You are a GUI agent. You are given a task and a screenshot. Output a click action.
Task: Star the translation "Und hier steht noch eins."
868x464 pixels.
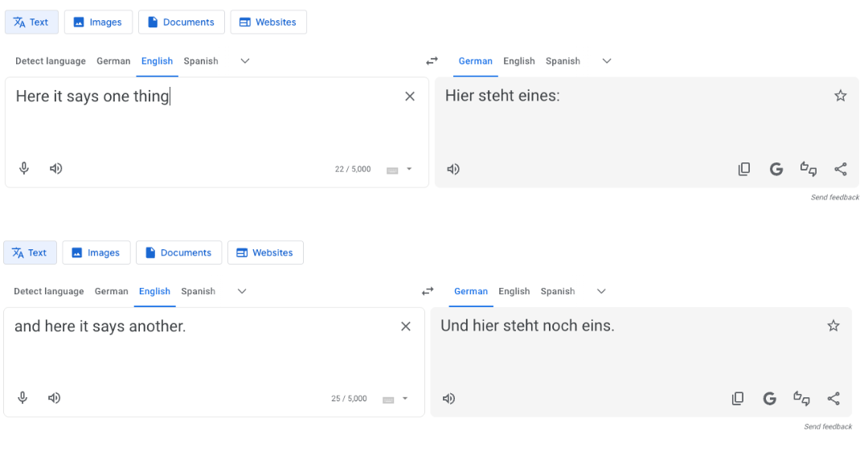click(x=833, y=326)
